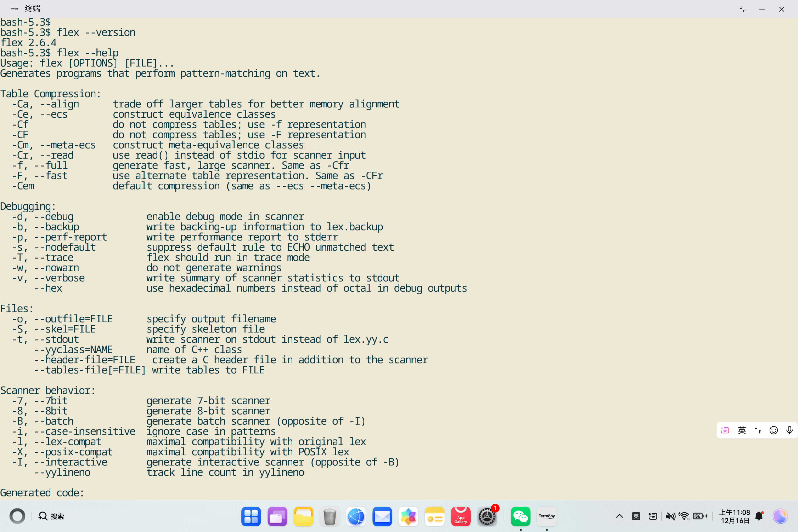Open the App Gallery in the dock
This screenshot has height=532, width=798.
pos(460,516)
